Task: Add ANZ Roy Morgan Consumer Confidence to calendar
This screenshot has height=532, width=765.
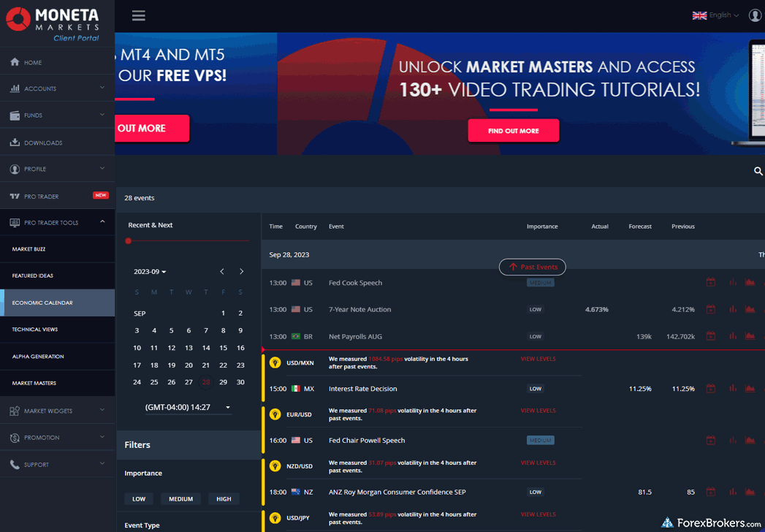Action: [x=711, y=492]
